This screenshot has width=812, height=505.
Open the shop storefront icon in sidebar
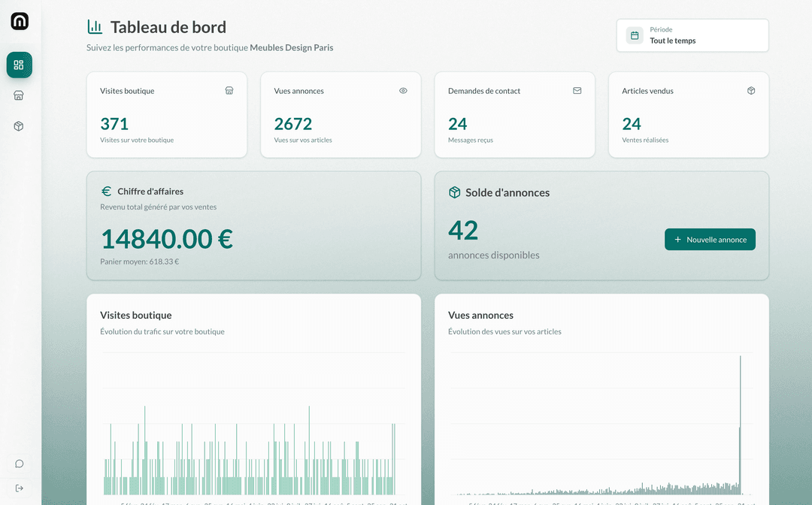click(20, 95)
